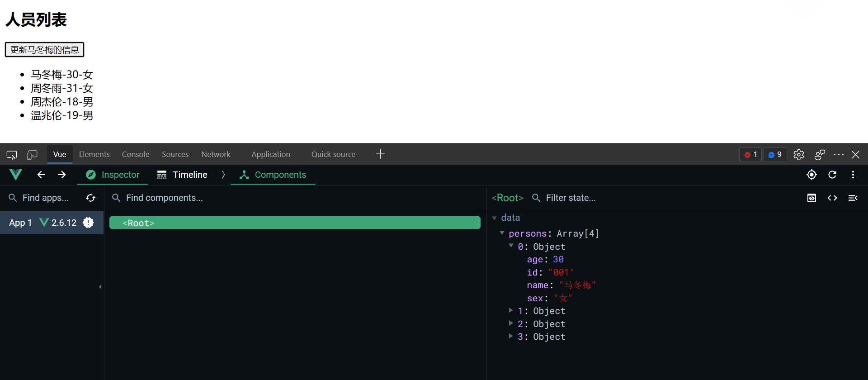Screen dimensions: 868x380
Task: Click the 人员列表 heading
Action: (x=36, y=20)
